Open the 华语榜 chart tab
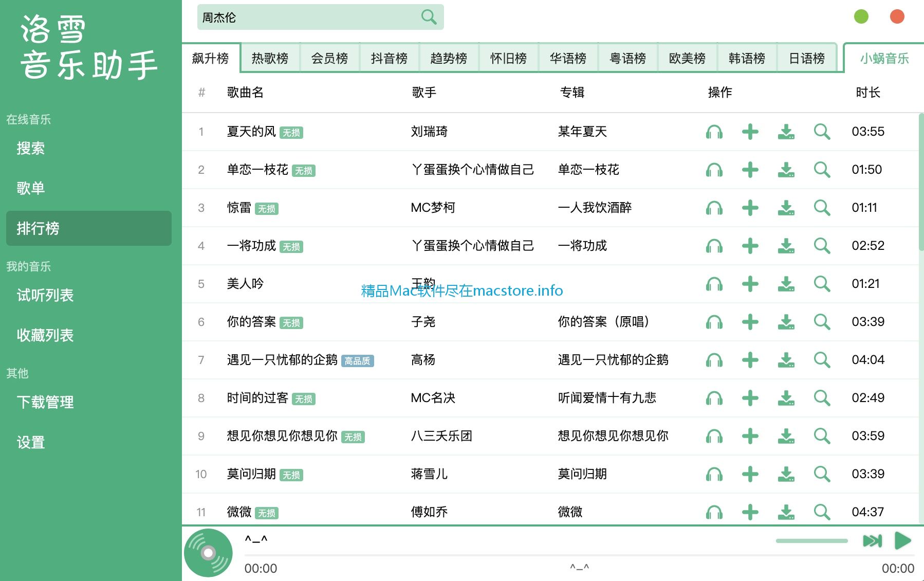Image resolution: width=924 pixels, height=581 pixels. (x=568, y=58)
